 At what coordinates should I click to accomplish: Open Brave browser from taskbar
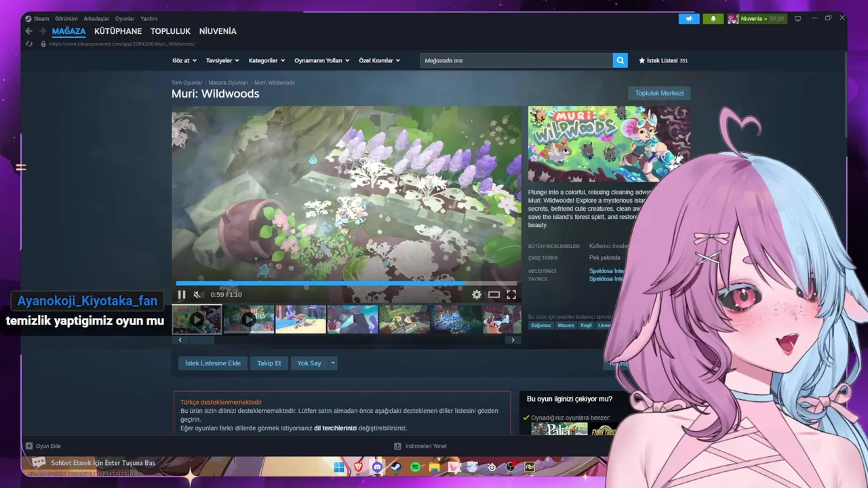(358, 468)
